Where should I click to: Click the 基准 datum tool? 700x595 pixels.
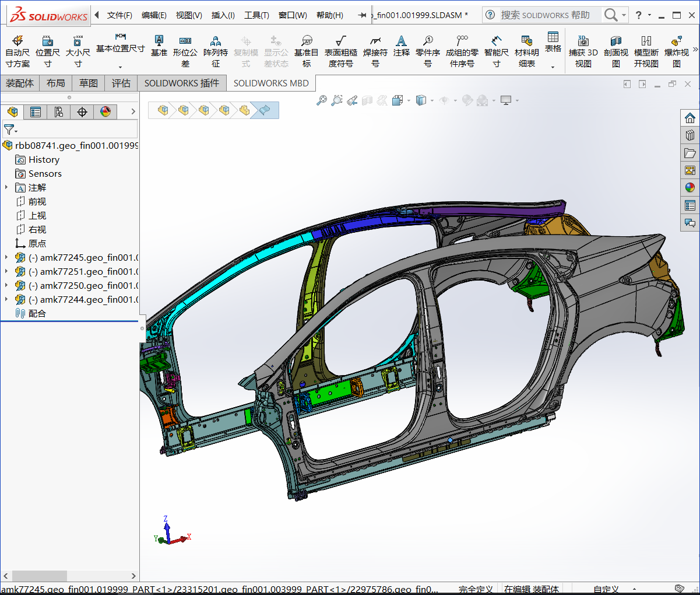coord(159,45)
